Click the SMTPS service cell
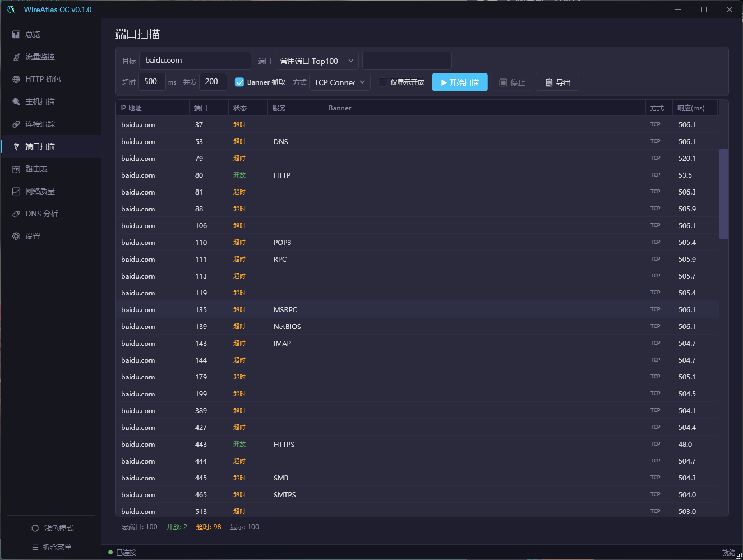 coord(285,495)
